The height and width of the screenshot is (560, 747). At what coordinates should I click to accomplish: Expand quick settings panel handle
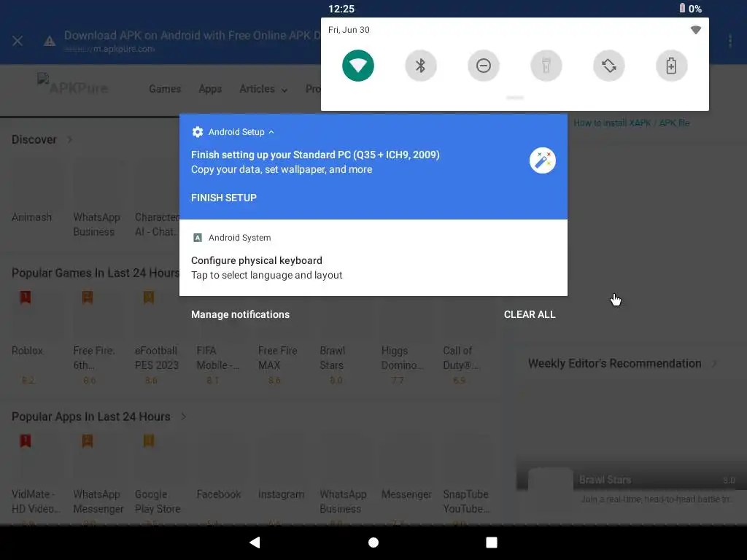tap(515, 98)
